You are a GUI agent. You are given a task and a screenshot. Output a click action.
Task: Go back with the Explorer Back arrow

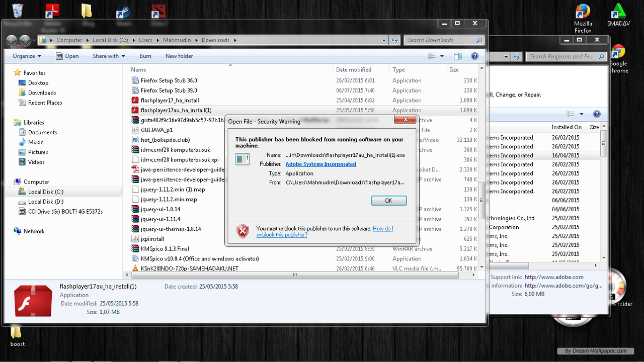pos(12,40)
